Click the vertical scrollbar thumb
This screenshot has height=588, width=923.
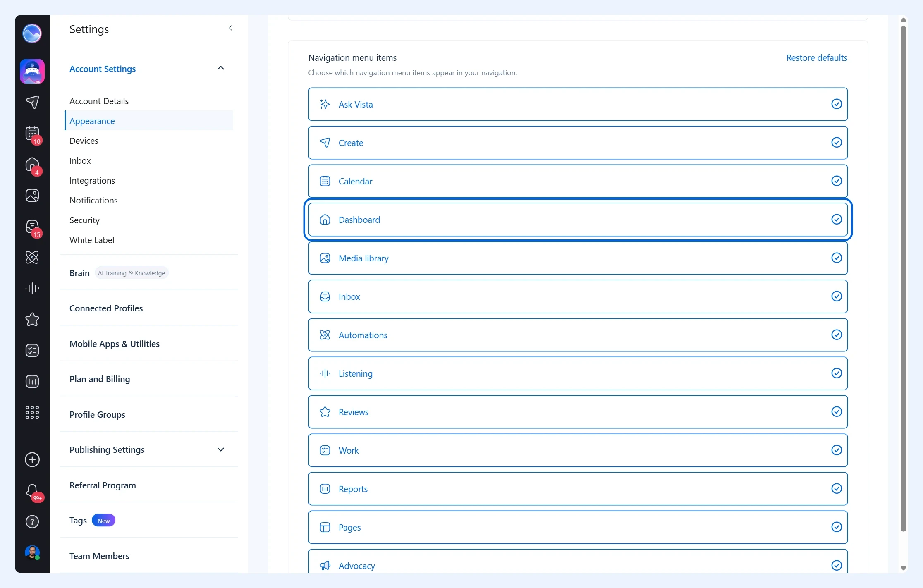(904, 279)
